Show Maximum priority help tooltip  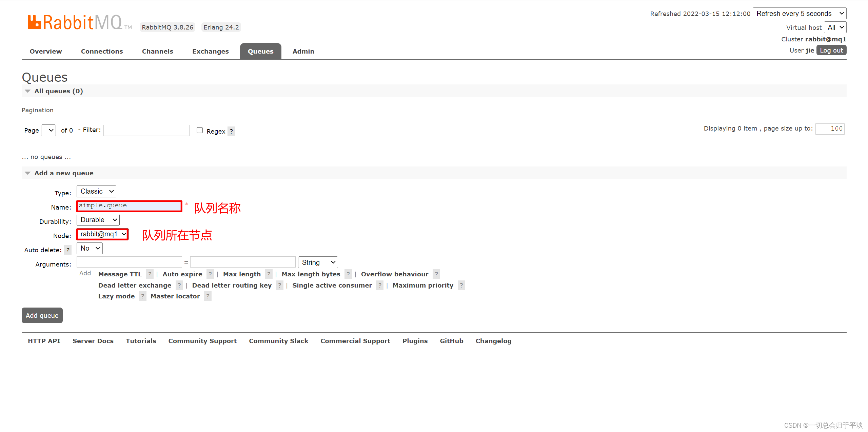461,285
